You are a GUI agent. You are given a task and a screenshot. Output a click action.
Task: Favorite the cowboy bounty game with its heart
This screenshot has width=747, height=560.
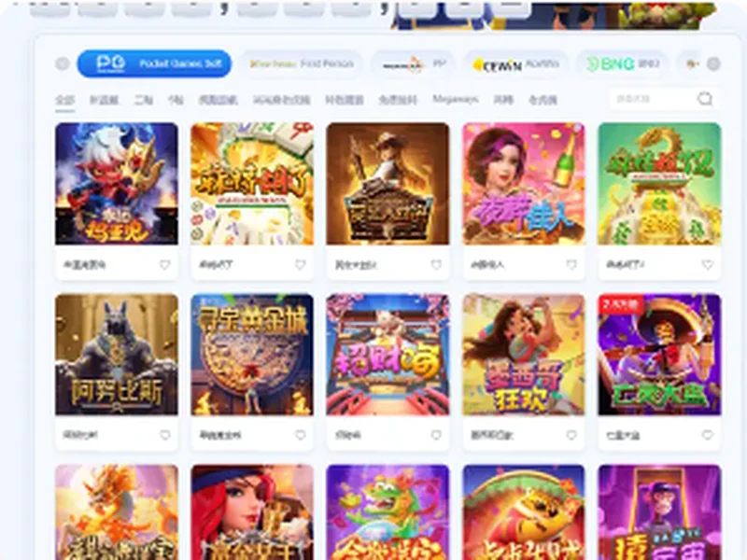(x=436, y=264)
